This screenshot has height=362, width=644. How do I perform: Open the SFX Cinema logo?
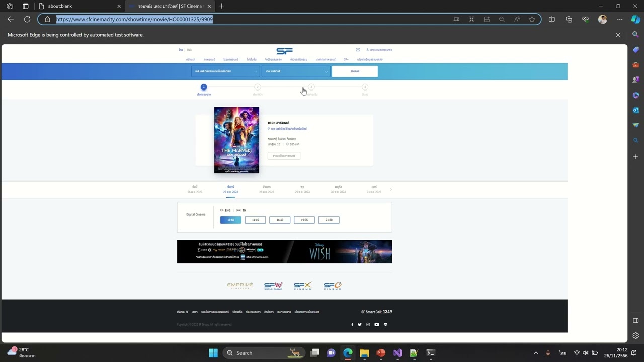point(303,286)
